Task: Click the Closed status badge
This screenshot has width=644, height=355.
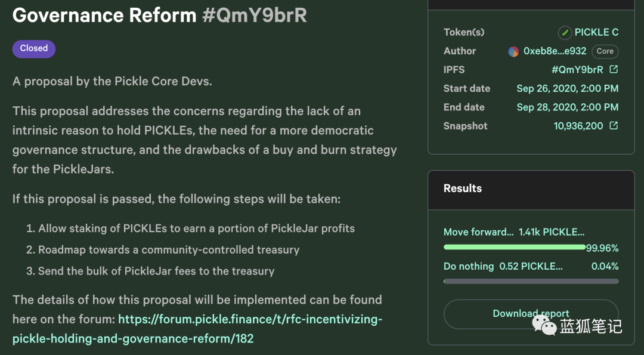Action: [x=34, y=49]
